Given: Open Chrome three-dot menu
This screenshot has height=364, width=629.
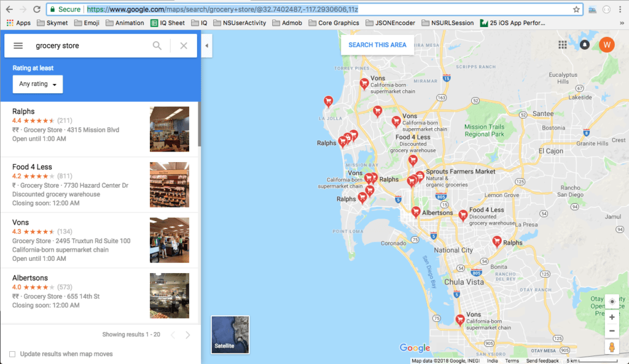Looking at the screenshot, I should 620,9.
